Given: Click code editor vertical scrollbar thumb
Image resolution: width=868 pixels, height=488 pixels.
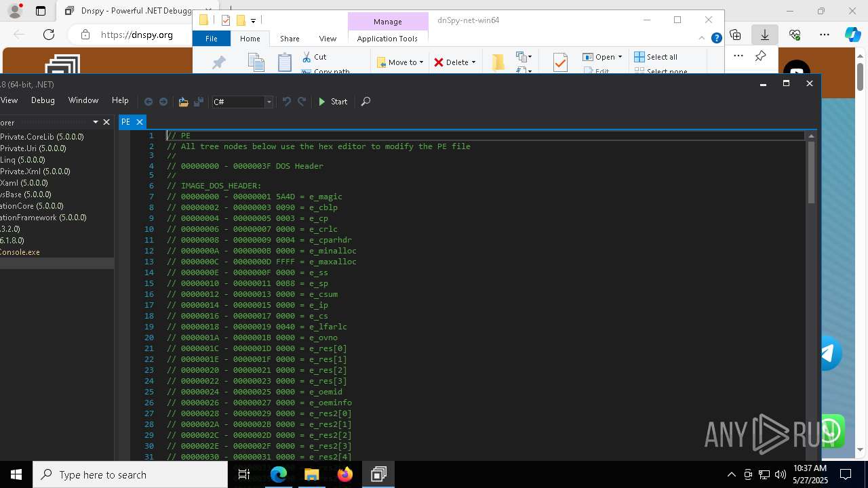Looking at the screenshot, I should 811,172.
